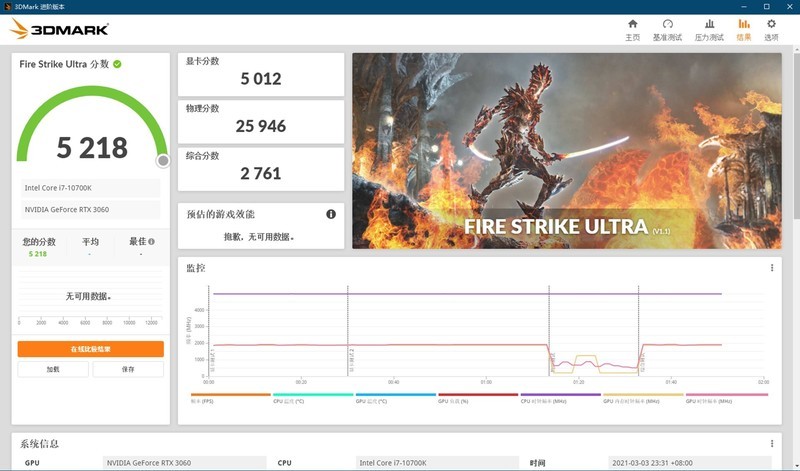
Task: Click the Fire Strike Ultra 分数 title
Action: coord(64,64)
